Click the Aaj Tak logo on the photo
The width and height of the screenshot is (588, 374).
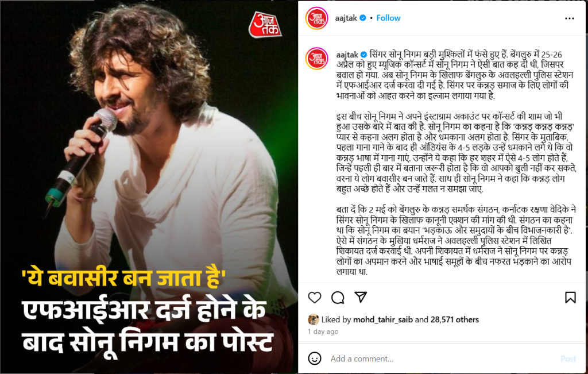(265, 24)
